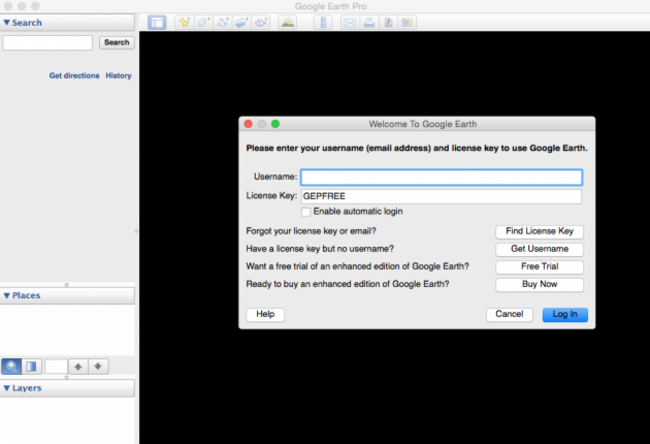Click the Record a Tour icon
The height and width of the screenshot is (444, 650).
pyautogui.click(x=260, y=22)
